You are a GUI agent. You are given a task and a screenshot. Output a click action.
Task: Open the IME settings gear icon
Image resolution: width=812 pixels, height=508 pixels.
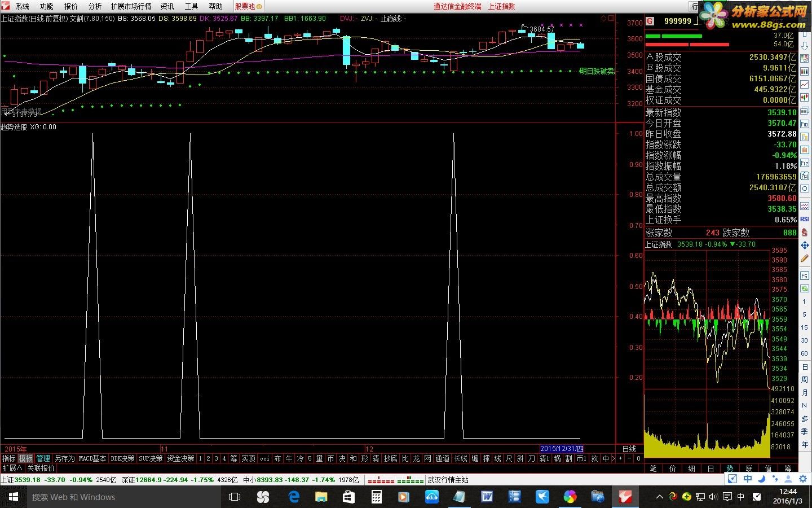click(x=804, y=479)
